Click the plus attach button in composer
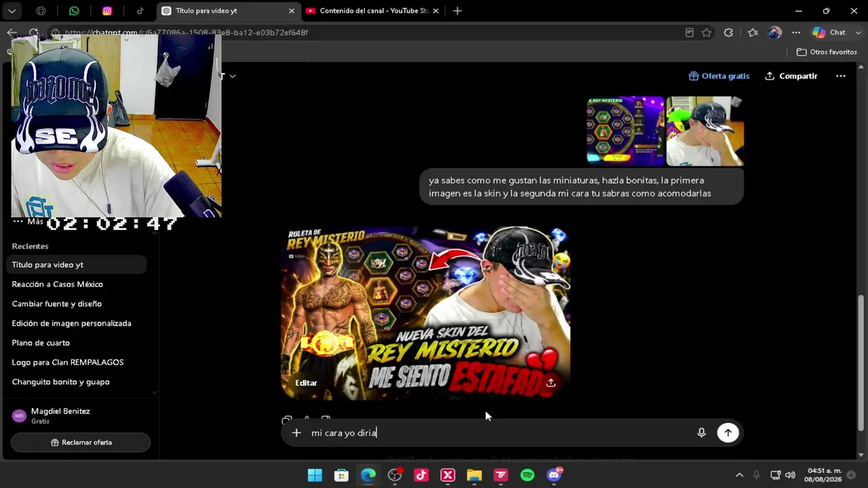 pos(296,432)
